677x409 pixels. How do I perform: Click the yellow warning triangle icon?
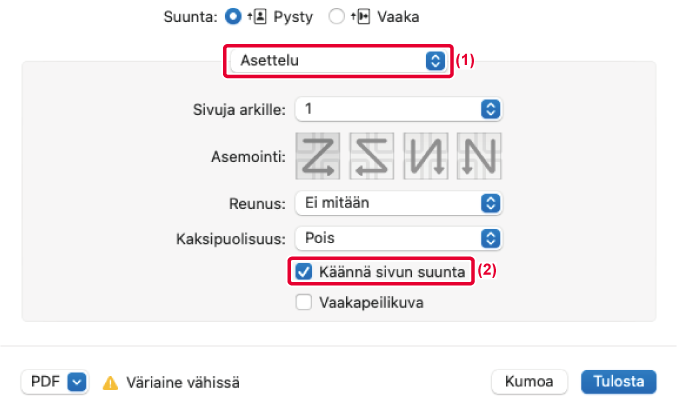click(x=111, y=383)
